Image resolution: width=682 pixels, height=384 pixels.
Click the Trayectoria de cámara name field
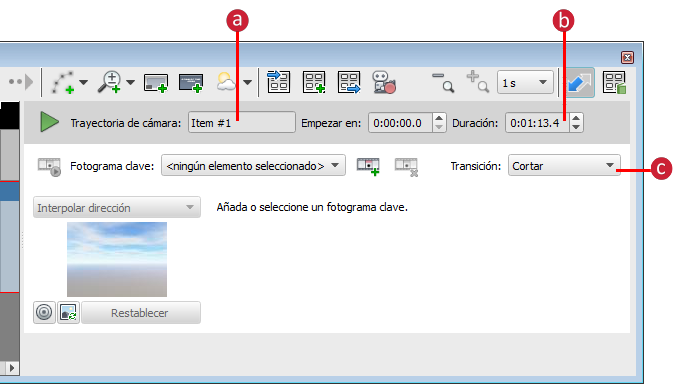click(x=242, y=123)
